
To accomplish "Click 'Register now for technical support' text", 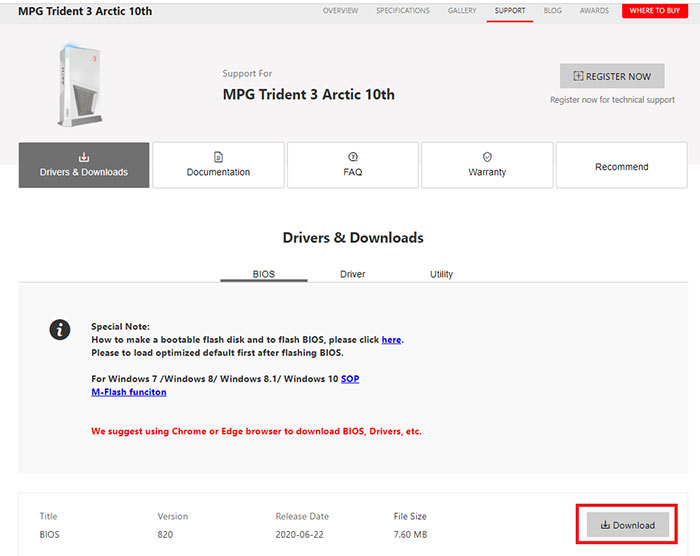I will coord(612,100).
